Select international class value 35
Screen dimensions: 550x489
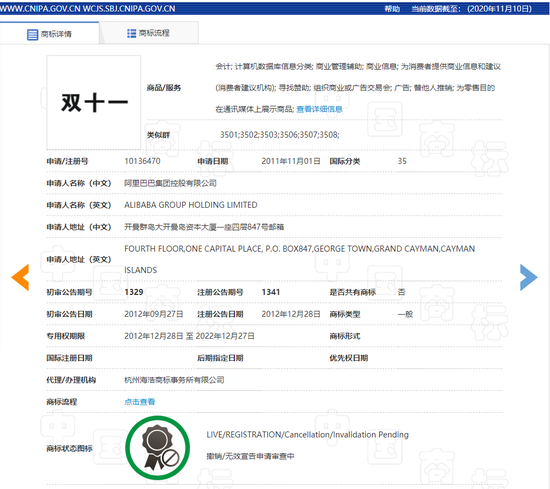pos(402,161)
